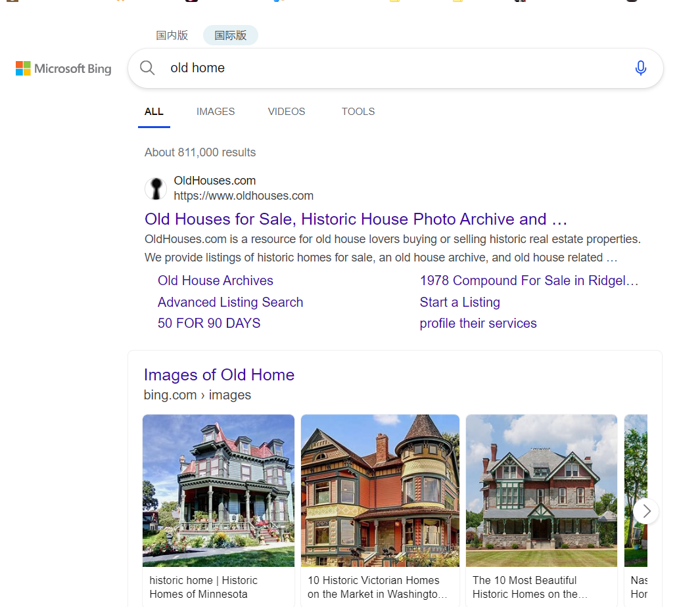Click the Start a Listing link
This screenshot has width=700, height=607.
(459, 302)
